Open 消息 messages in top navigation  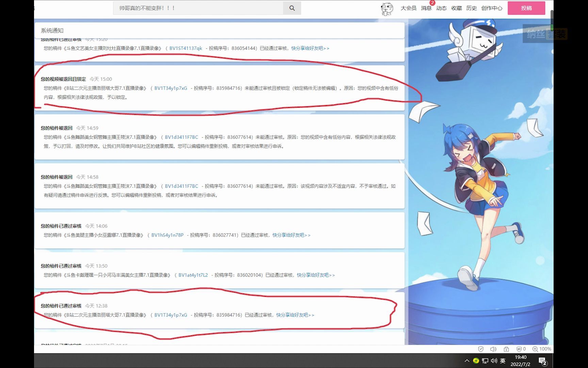click(426, 8)
